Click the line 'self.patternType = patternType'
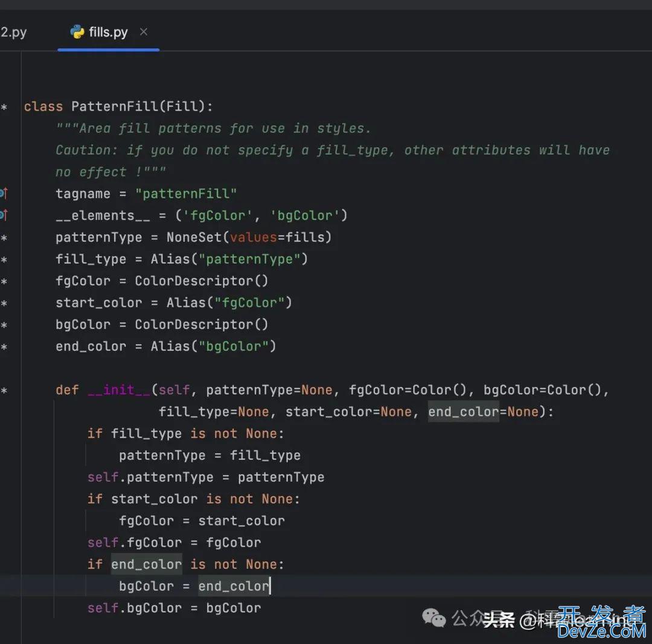Screen dimensions: 652x644 (x=206, y=477)
